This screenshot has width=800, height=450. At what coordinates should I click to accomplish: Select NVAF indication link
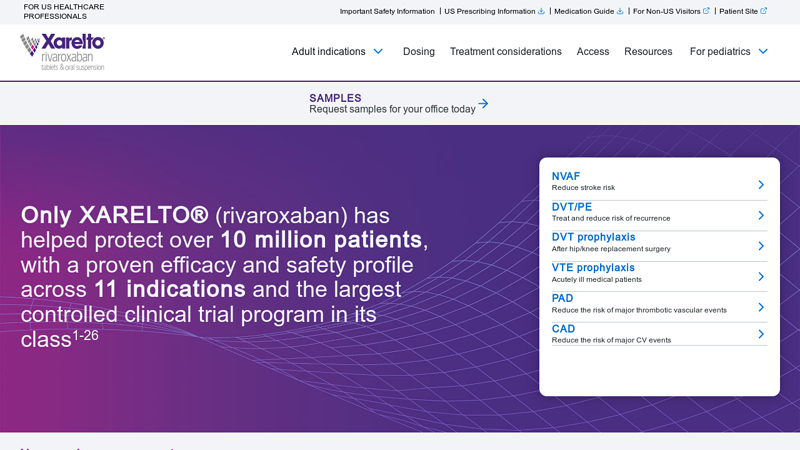point(566,177)
